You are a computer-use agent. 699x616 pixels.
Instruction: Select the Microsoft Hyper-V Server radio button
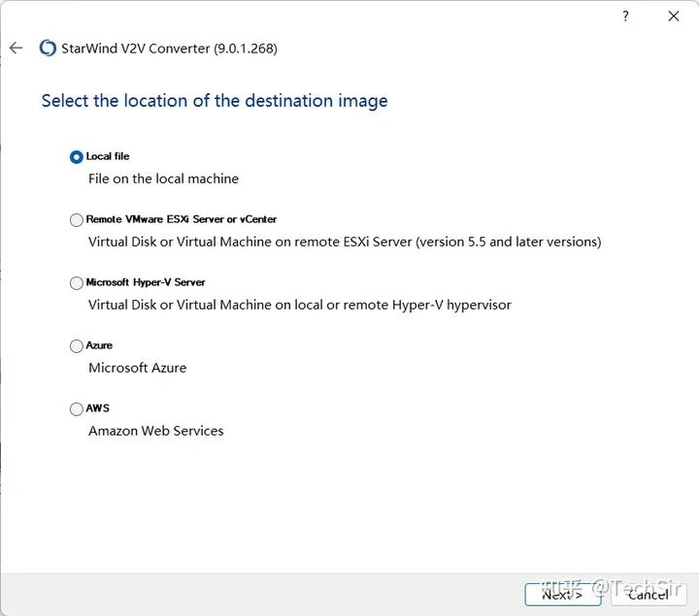coord(77,283)
